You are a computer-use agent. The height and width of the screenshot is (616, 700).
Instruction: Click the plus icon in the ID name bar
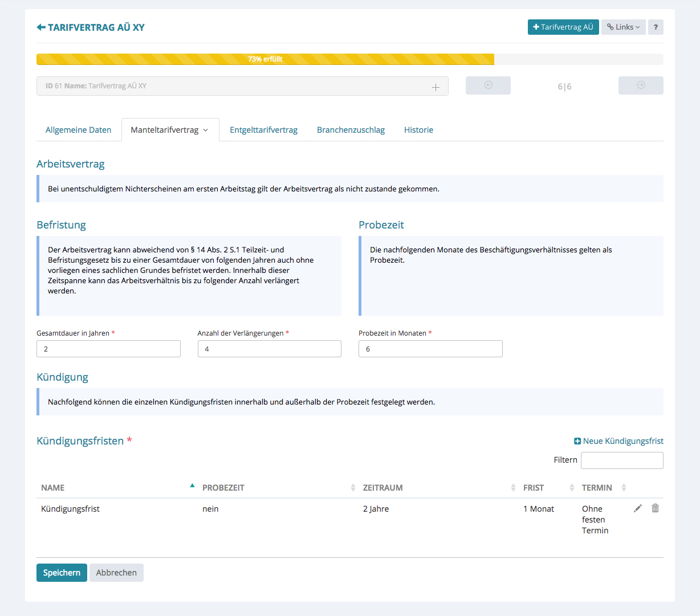pos(436,87)
